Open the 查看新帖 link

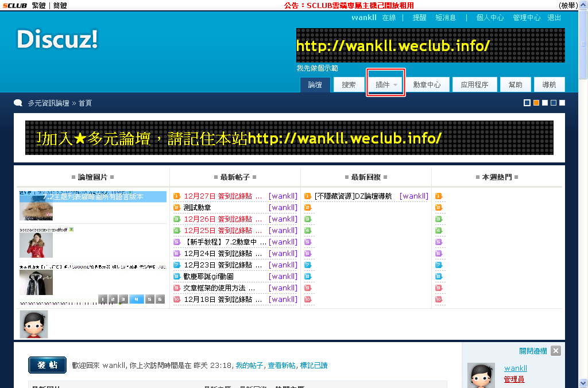281,365
